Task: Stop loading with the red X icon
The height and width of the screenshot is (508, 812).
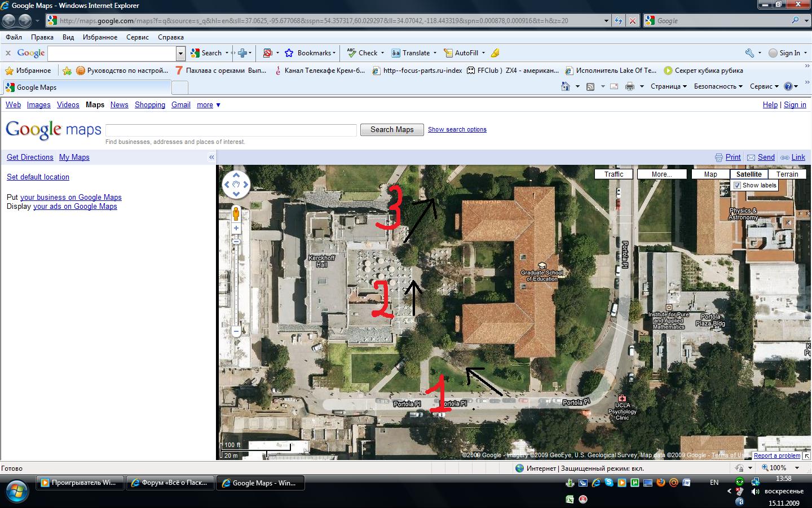Action: click(x=633, y=21)
